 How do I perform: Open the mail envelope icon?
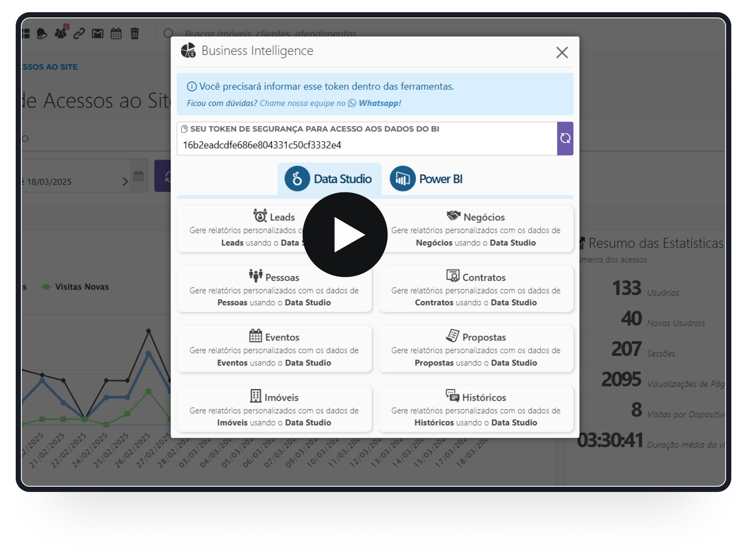97,34
